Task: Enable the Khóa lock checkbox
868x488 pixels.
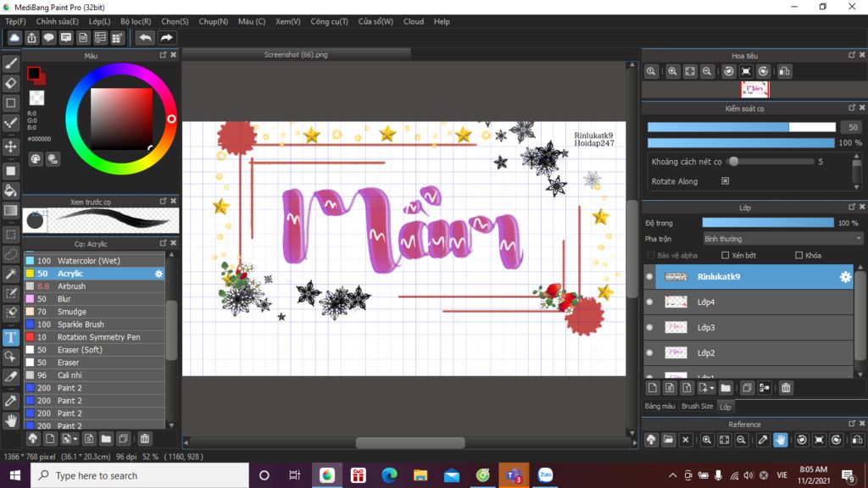Action: [x=798, y=255]
